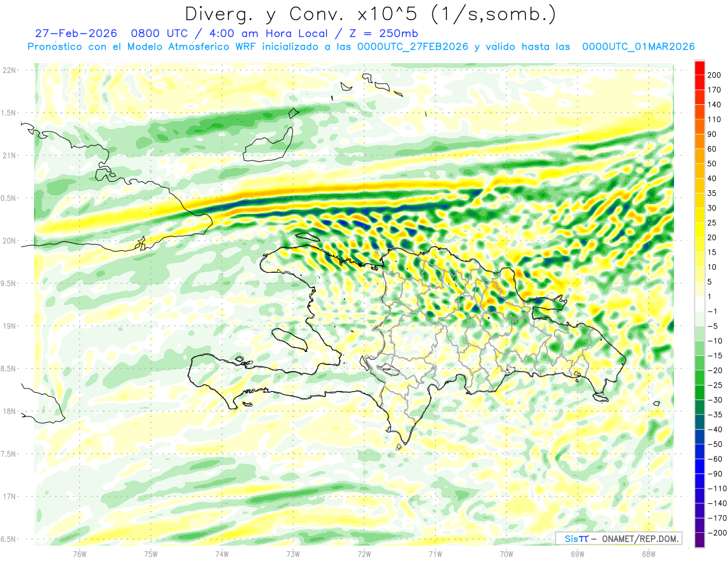The height and width of the screenshot is (562, 728).
Task: Click the dark purple swatch below -200
Action: (x=699, y=540)
